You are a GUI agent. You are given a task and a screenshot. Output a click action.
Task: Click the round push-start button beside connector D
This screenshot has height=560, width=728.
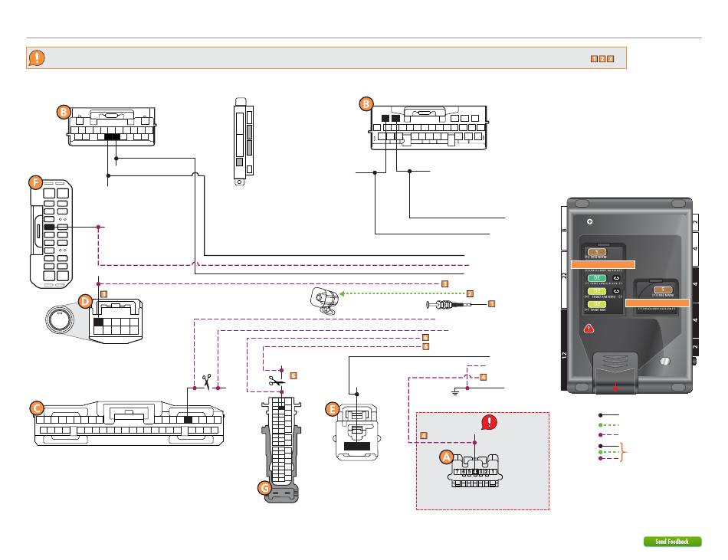[x=60, y=319]
